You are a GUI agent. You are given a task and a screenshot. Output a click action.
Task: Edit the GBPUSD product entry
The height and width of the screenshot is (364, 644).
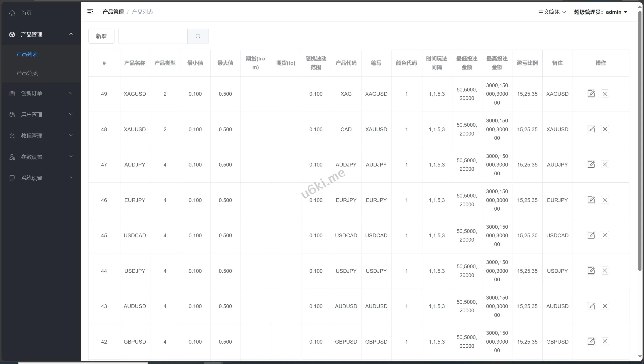tap(591, 342)
